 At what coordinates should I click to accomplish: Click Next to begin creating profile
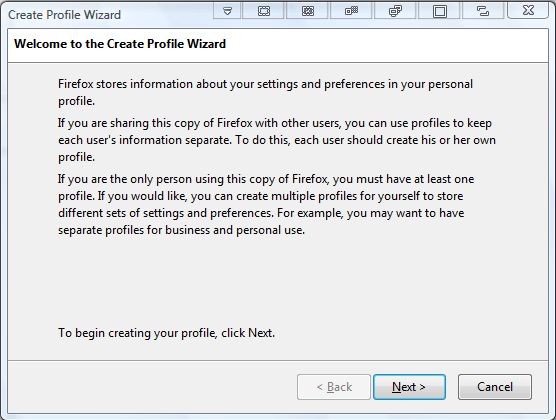409,387
